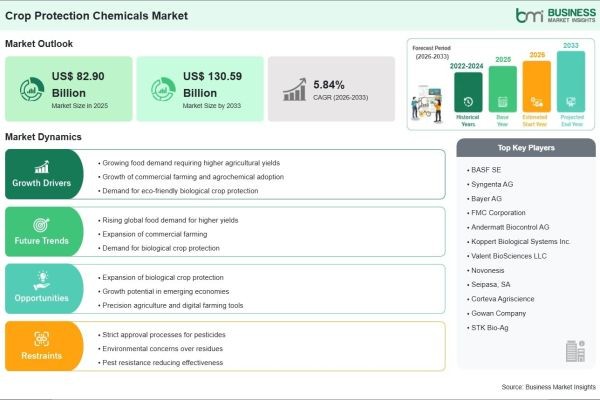
Task: Click the target icon above Future Trends
Action: click(41, 225)
